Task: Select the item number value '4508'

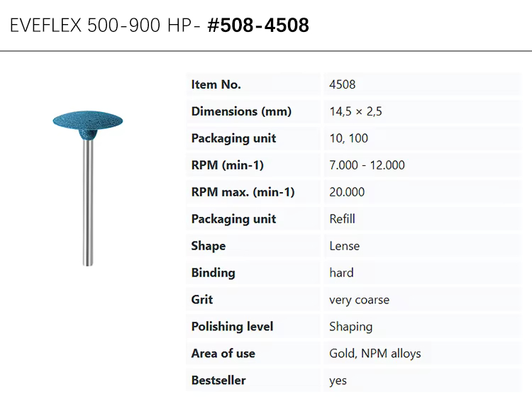Action: coord(343,84)
